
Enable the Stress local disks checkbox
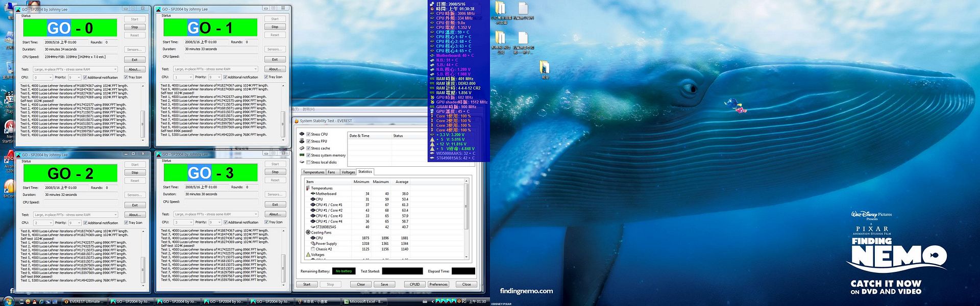coord(308,162)
